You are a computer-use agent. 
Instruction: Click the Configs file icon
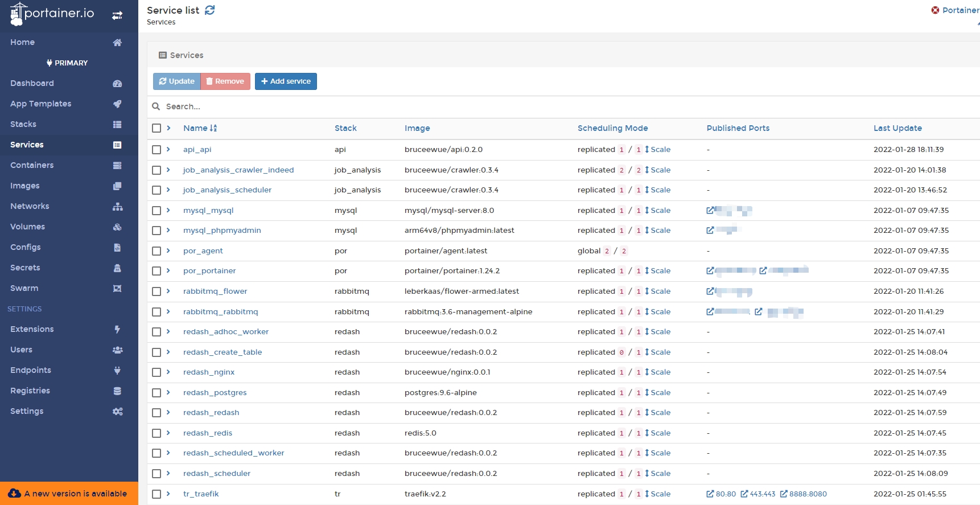[x=117, y=248]
